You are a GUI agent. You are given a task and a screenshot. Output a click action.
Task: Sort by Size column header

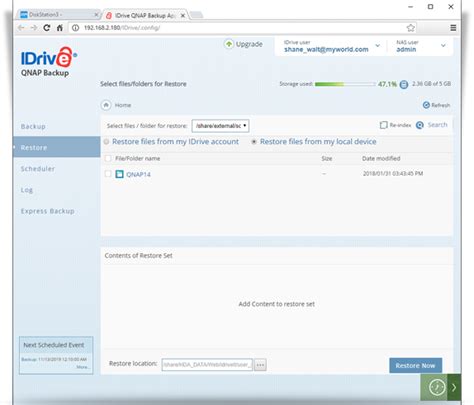click(327, 159)
